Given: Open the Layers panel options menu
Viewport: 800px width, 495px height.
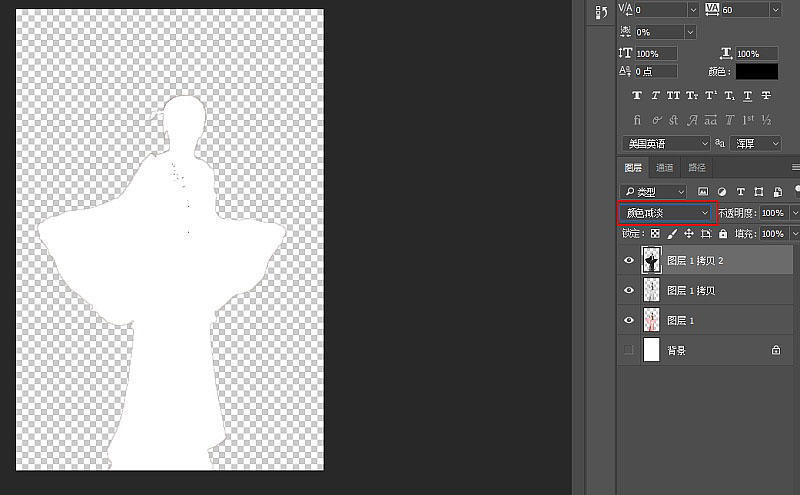Looking at the screenshot, I should click(x=795, y=167).
